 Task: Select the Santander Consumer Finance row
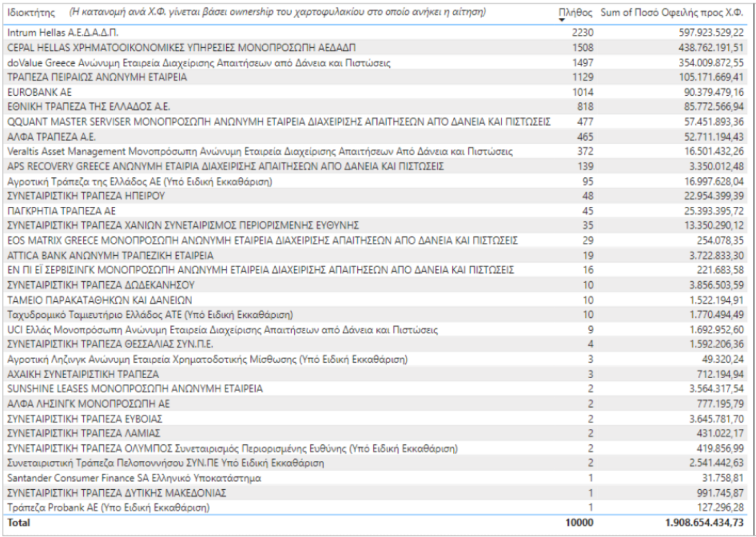[x=134, y=478]
